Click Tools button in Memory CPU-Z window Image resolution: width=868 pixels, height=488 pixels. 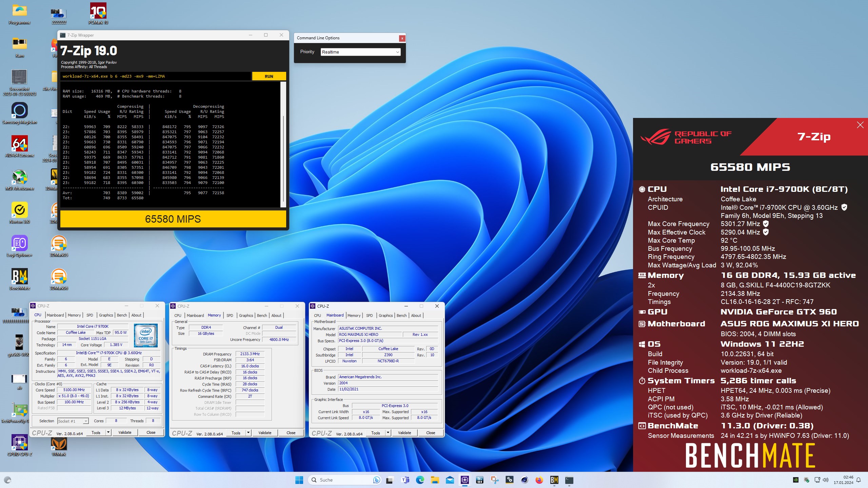[236, 433]
